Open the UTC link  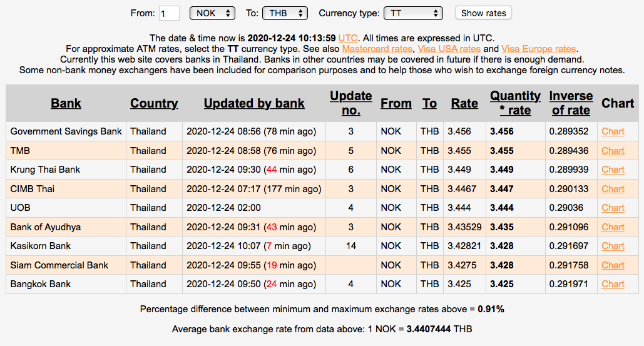(348, 38)
